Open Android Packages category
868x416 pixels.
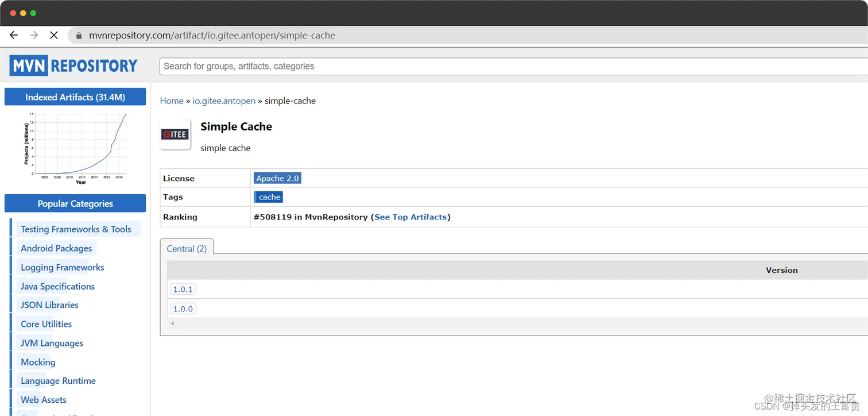[x=56, y=248]
